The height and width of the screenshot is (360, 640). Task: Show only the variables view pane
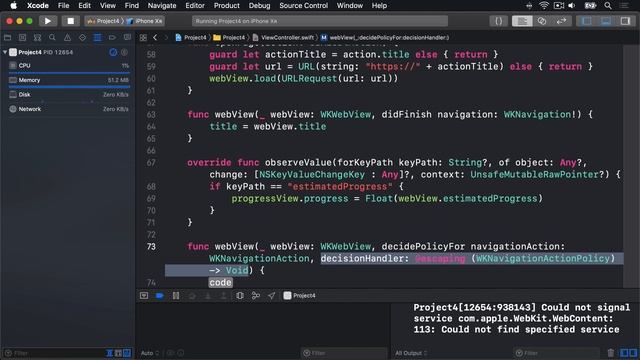tap(624, 353)
